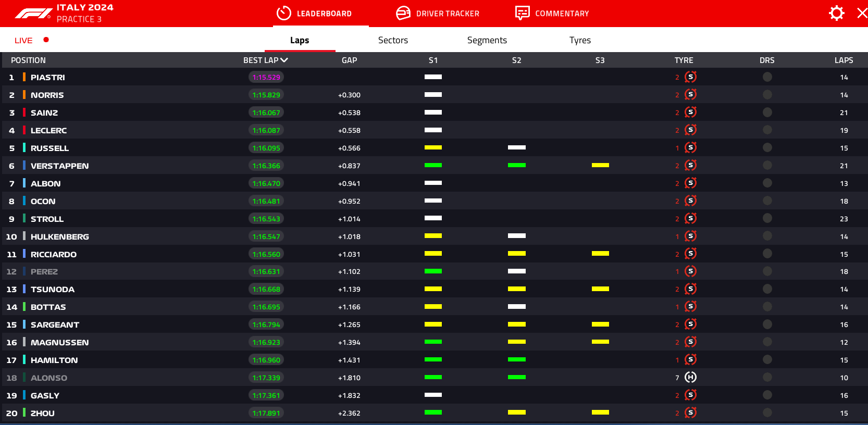
Task: Click the VERSTAPPEN driver name
Action: 60,166
